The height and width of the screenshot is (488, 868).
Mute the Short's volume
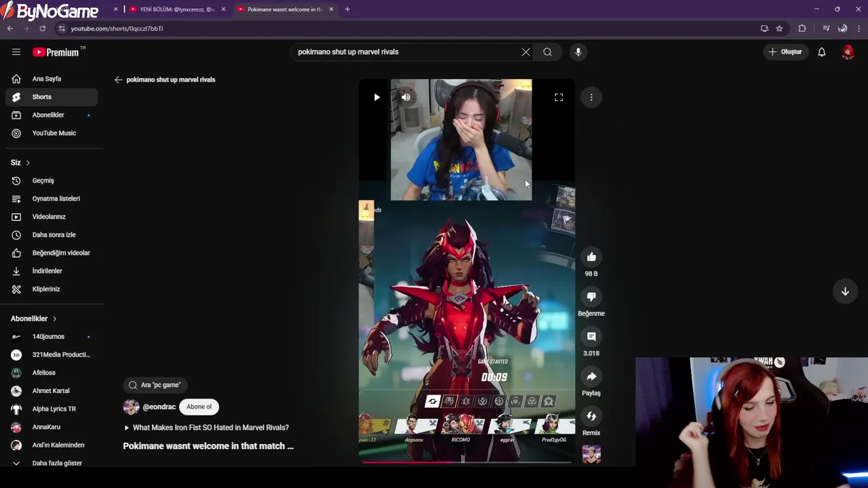[406, 97]
